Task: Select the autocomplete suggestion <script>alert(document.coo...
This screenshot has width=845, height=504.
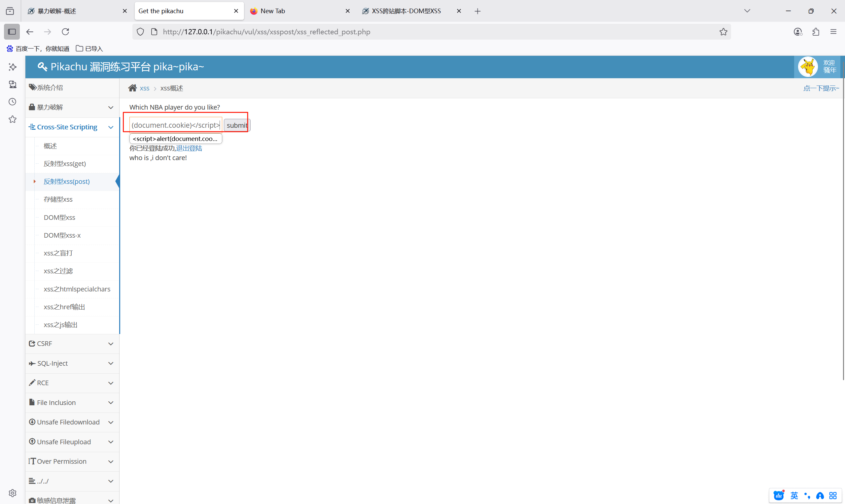Action: point(176,139)
